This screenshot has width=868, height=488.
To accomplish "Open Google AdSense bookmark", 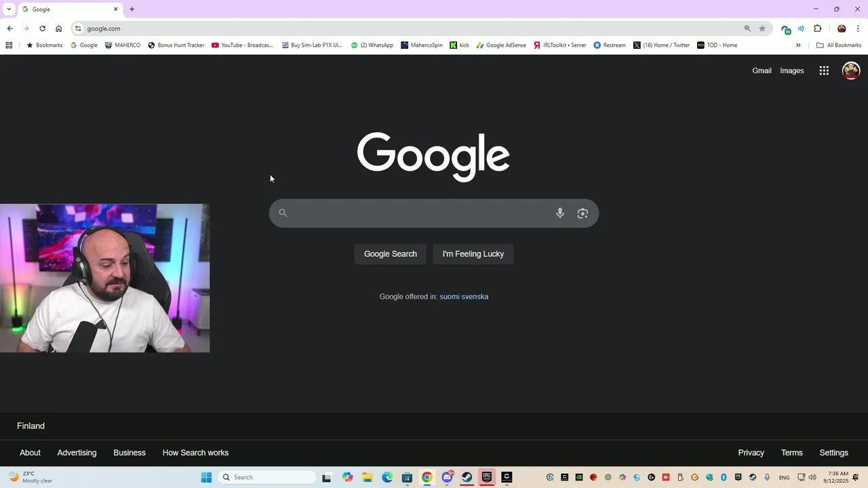I will tap(501, 45).
